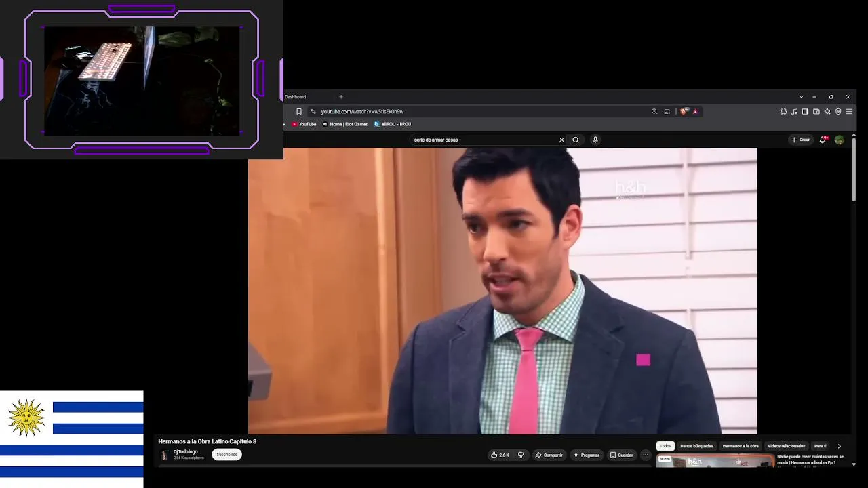Clear the YouTube search text
Viewport: 868px width, 488px height.
[561, 140]
